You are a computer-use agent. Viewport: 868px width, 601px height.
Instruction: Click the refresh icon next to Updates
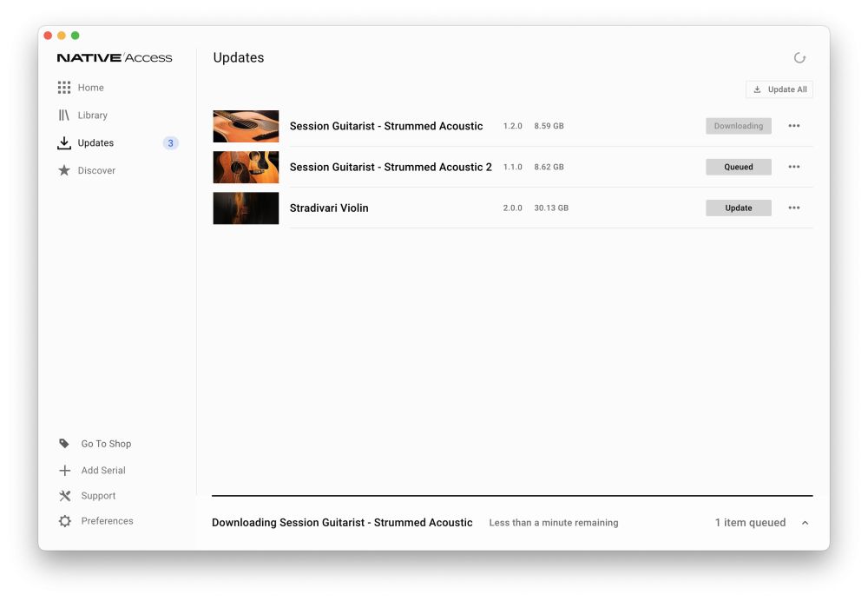pyautogui.click(x=799, y=57)
